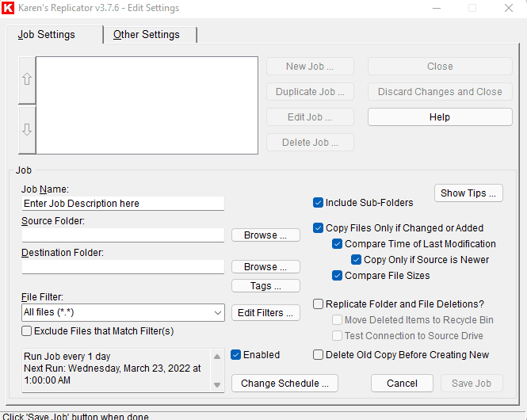
Task: Browse for the Source Folder
Action: [265, 235]
